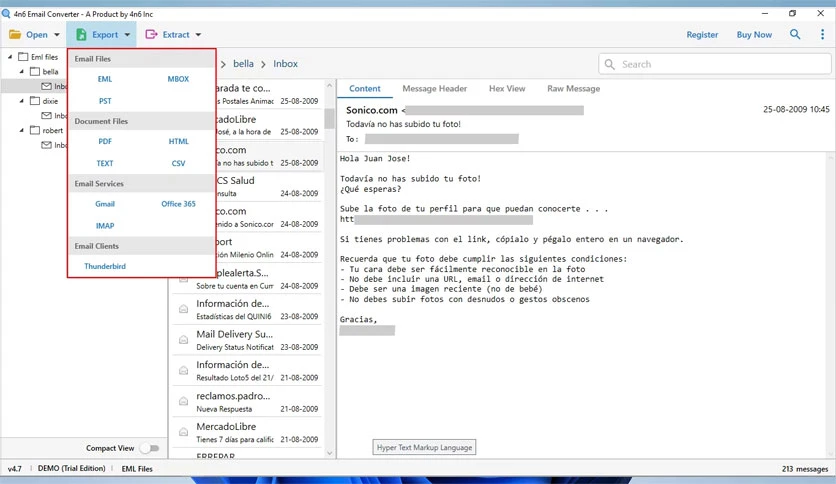Click the Export document icon
Image resolution: width=836 pixels, height=484 pixels.
(x=81, y=35)
